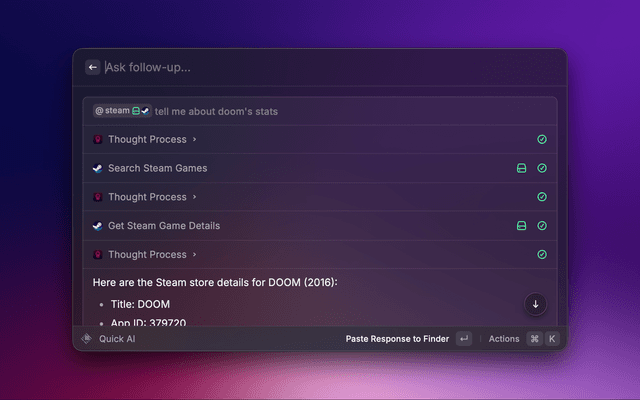This screenshot has height=400, width=640.
Task: Click the command key symbol in footer
Action: click(x=535, y=339)
